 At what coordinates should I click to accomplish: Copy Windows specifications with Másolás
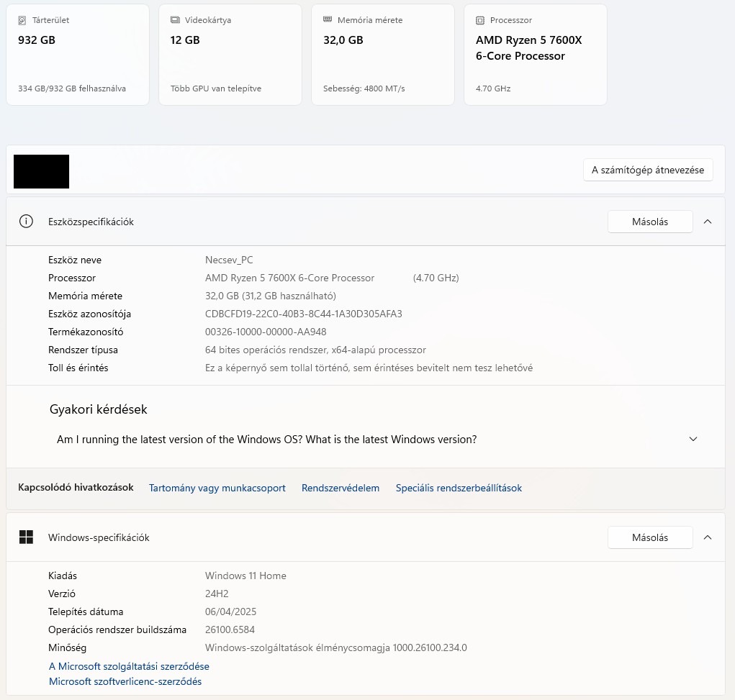[650, 537]
